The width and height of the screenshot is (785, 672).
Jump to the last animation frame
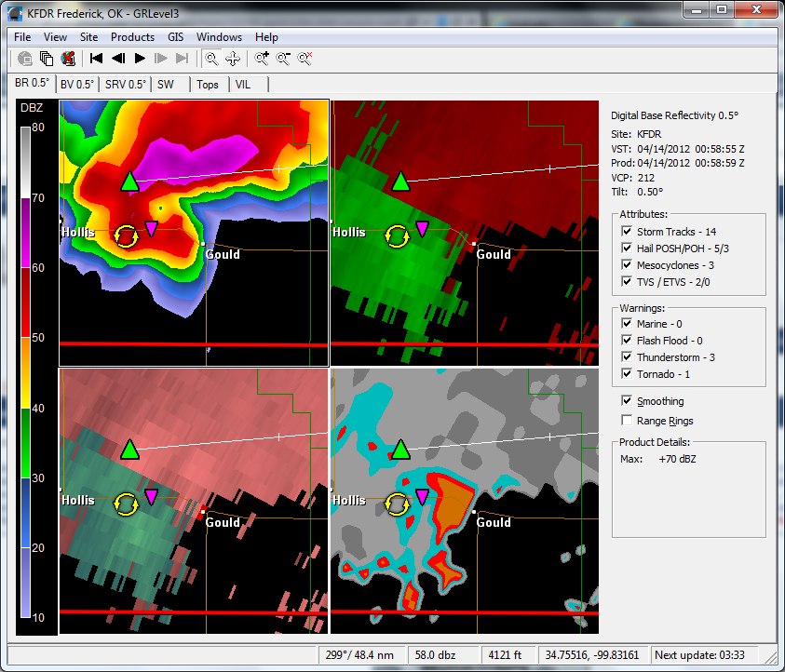coord(183,59)
